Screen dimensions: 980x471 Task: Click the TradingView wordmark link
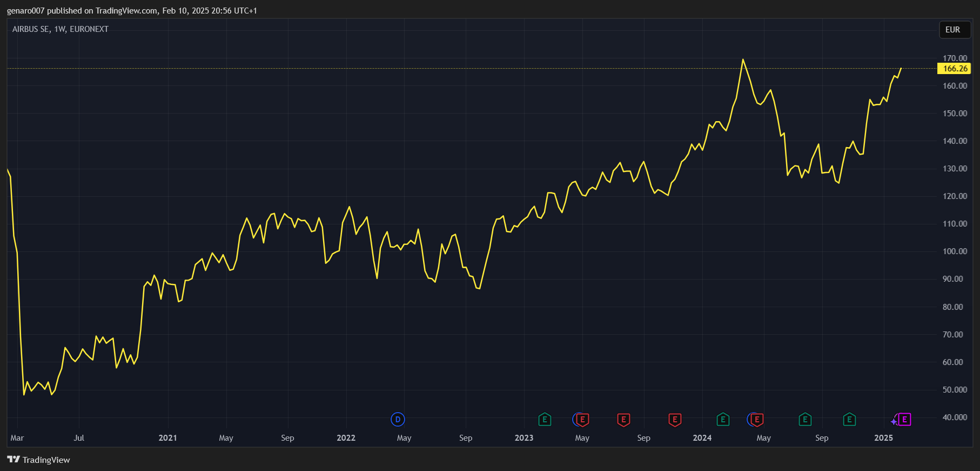pos(46,460)
